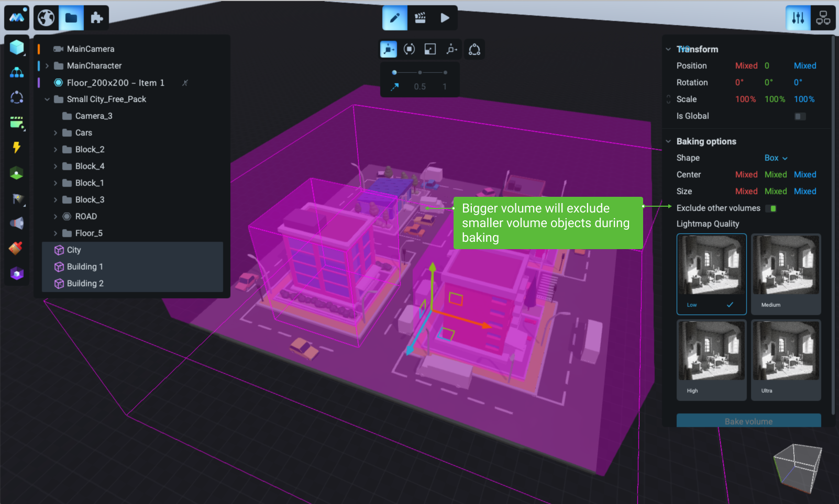Screen dimensions: 839x504
Task: Click the puzzle piece plugins icon
Action: (x=96, y=18)
